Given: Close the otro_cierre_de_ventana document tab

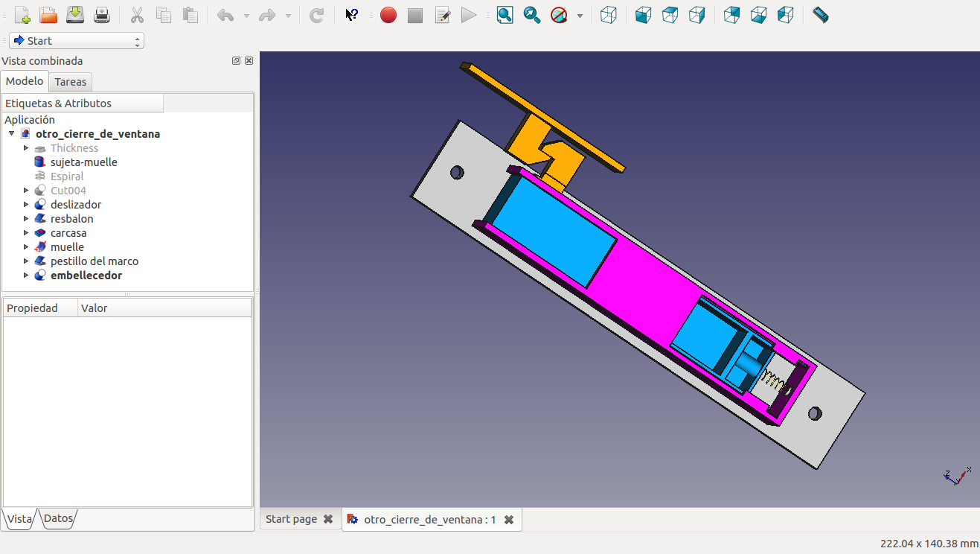Looking at the screenshot, I should [509, 520].
